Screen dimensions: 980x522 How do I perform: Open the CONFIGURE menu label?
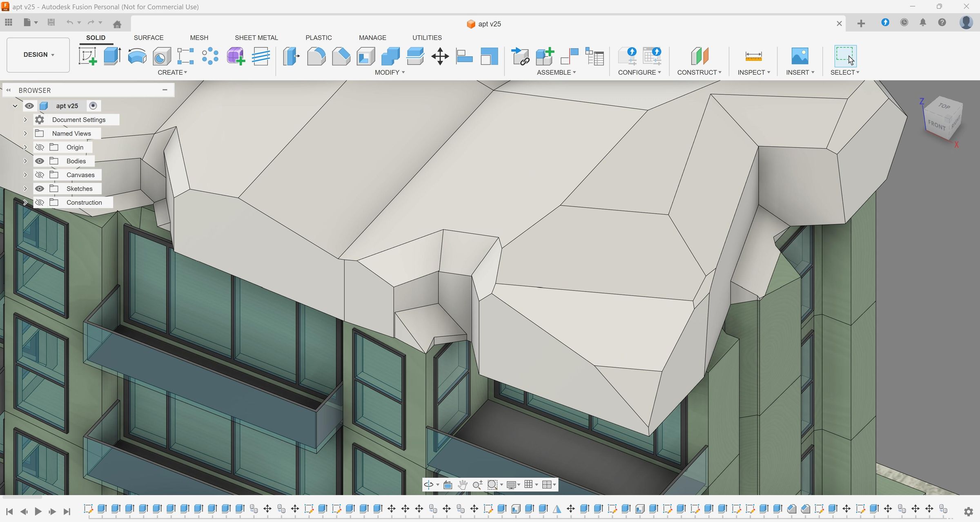tap(639, 72)
